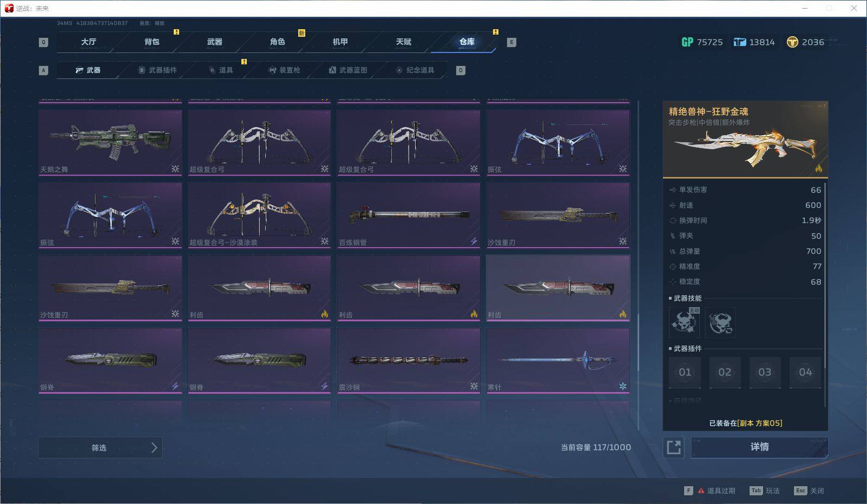Open weapon plugin slot 03
The height and width of the screenshot is (504, 867).
(x=765, y=372)
